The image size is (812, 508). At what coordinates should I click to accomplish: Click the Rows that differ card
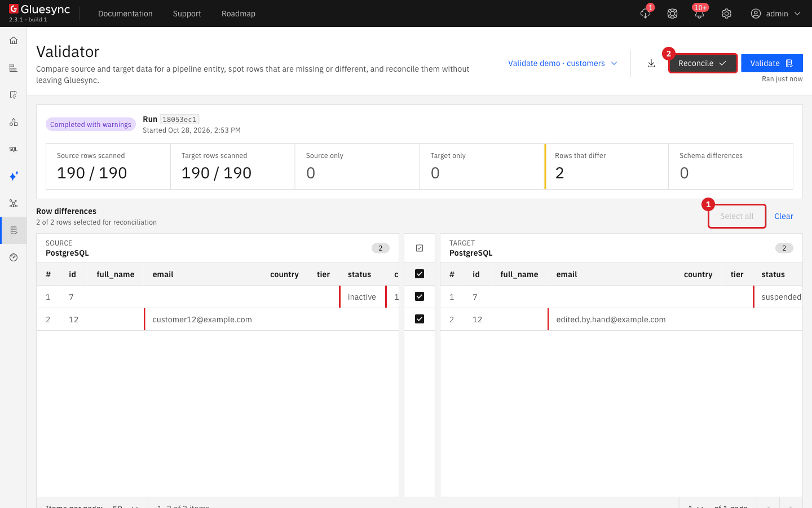pyautogui.click(x=606, y=167)
